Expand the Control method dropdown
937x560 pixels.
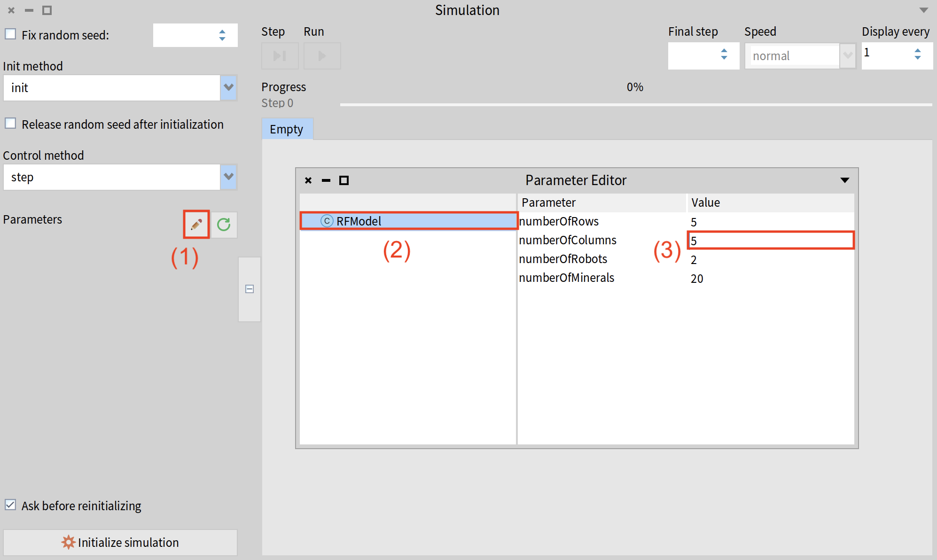point(228,177)
